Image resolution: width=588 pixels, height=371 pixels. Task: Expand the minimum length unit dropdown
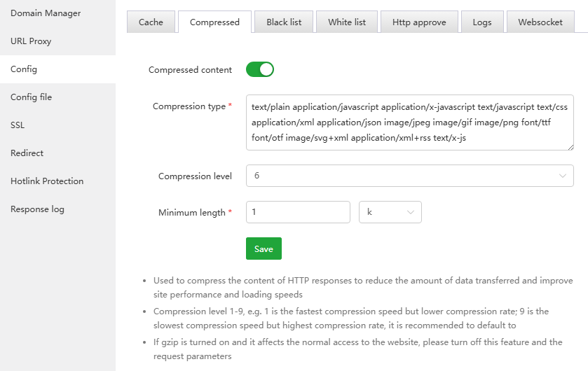pos(390,212)
